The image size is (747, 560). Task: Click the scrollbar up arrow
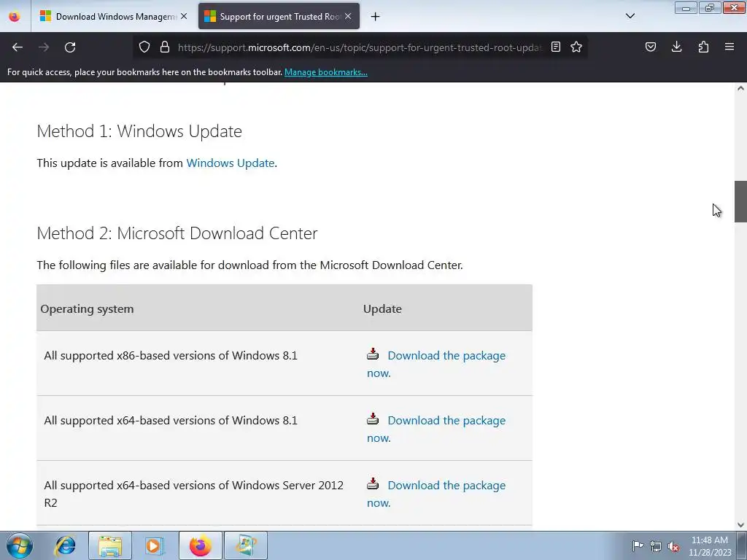point(740,88)
